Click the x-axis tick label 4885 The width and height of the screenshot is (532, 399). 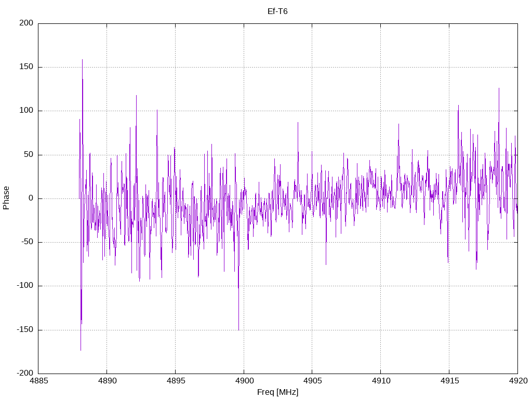38,381
